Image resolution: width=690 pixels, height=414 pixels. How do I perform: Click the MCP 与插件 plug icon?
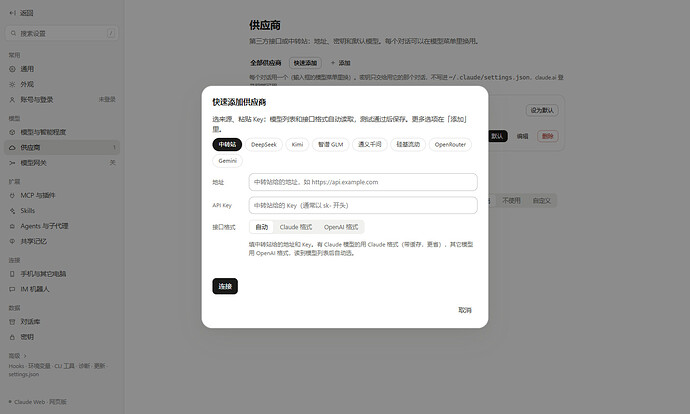[x=12, y=195]
